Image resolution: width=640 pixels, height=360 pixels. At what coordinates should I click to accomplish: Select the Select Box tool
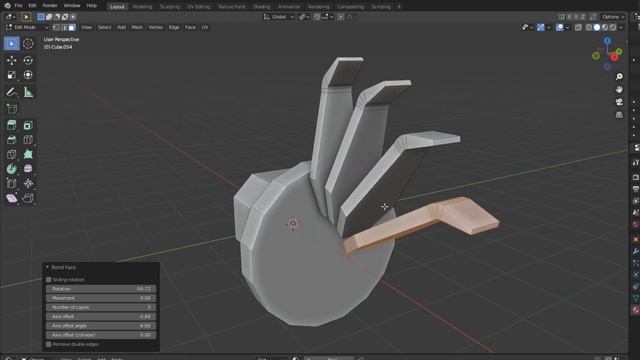click(11, 43)
